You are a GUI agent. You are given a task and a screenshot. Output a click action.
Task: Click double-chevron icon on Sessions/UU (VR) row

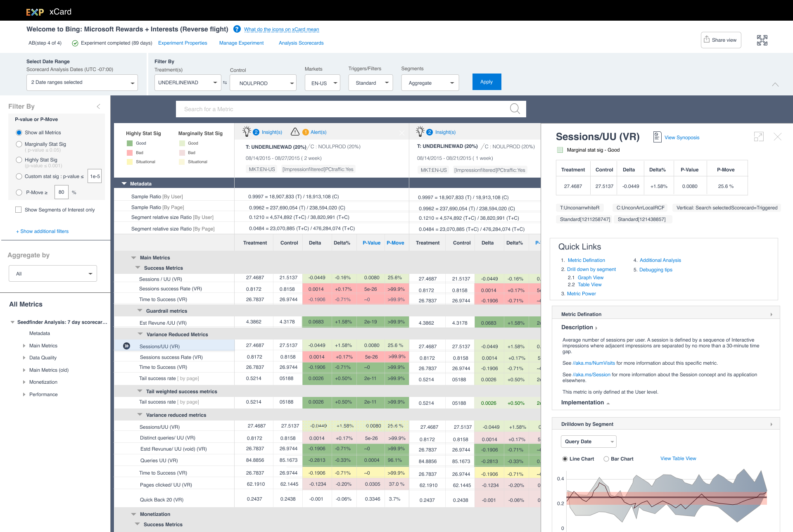point(127,346)
